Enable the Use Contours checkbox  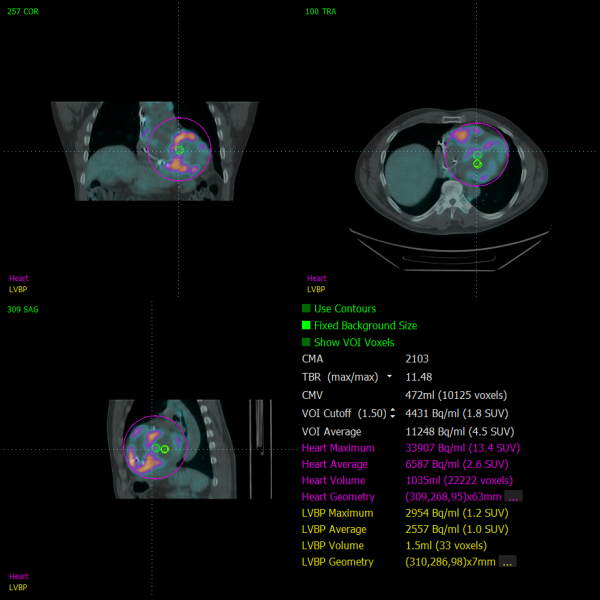point(306,308)
